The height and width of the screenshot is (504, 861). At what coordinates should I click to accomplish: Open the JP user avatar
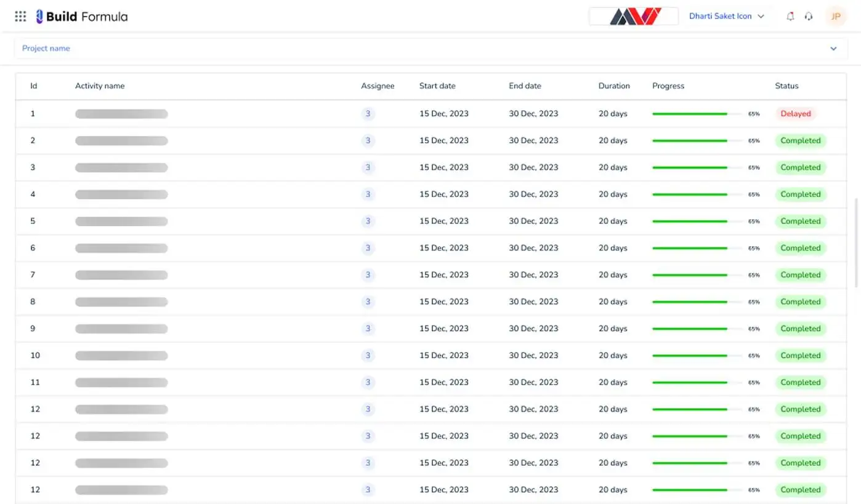[x=836, y=17]
